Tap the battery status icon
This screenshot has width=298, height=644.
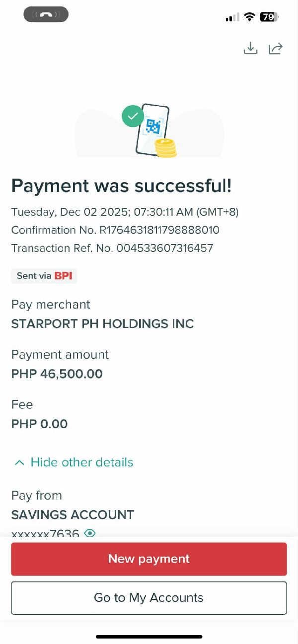[x=269, y=17]
